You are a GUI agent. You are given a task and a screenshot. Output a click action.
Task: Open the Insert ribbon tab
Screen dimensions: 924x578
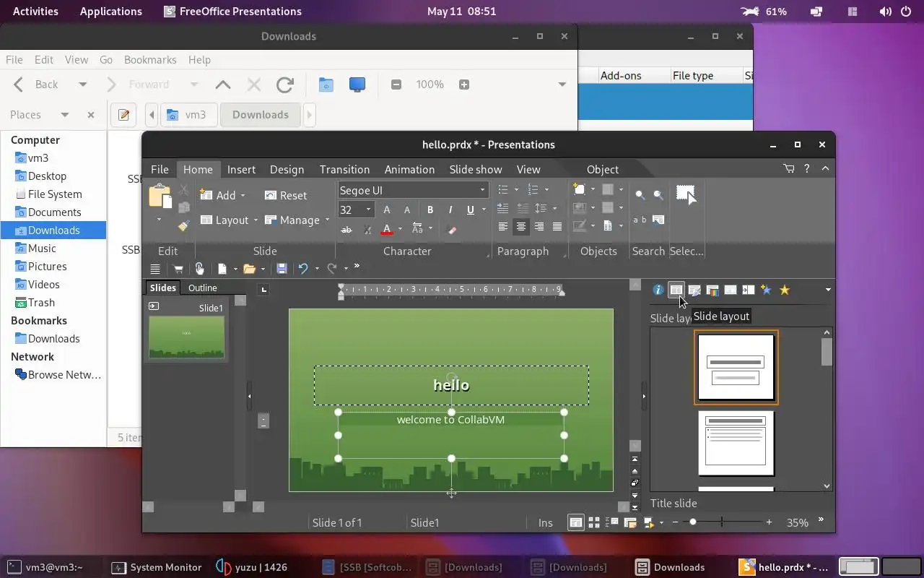(241, 169)
